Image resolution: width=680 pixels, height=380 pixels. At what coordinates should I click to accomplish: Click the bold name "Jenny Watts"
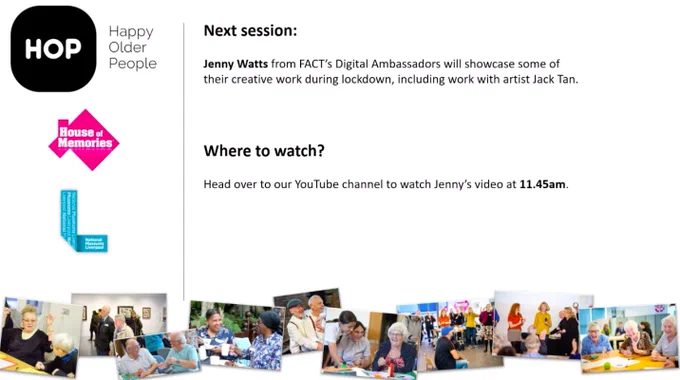tap(235, 64)
